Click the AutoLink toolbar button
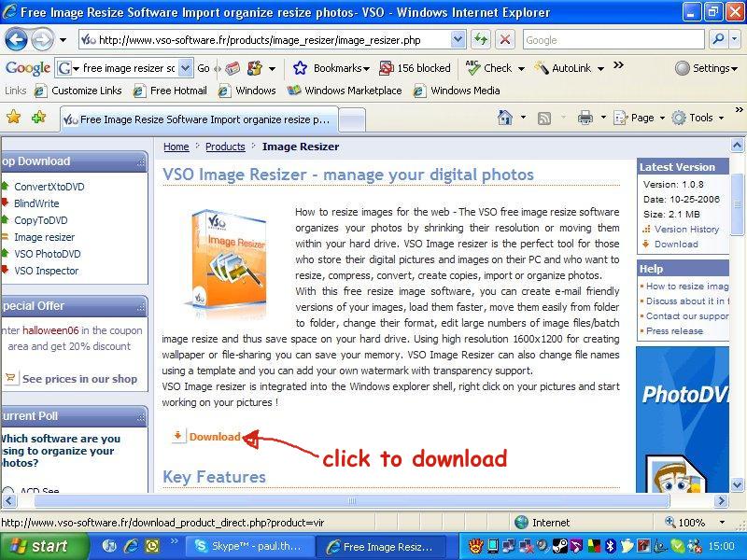The image size is (747, 560). pyautogui.click(x=563, y=68)
